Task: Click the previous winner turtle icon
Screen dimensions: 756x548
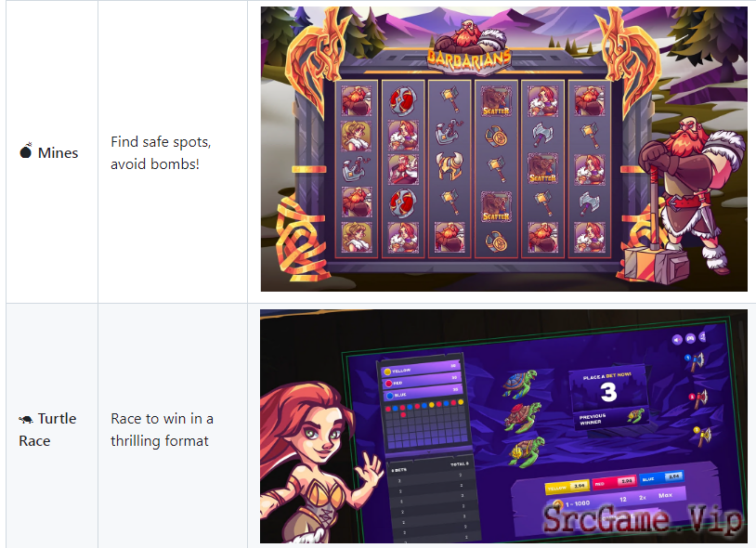Action: coord(636,415)
